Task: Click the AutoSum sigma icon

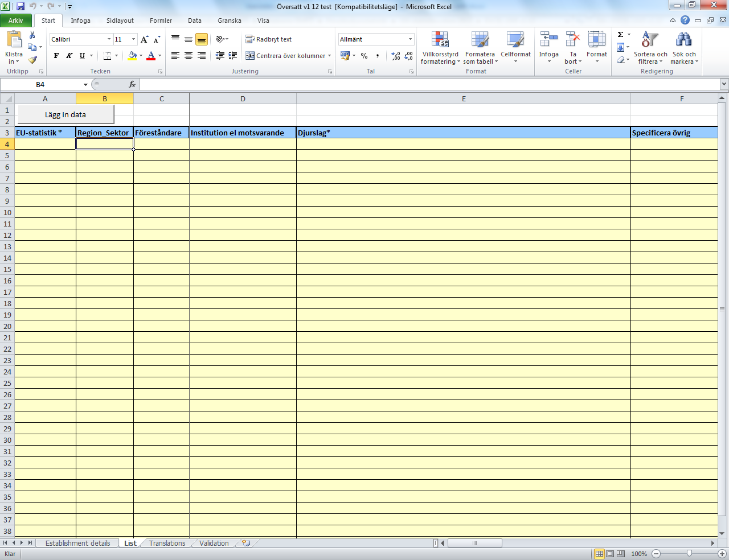Action: 621,35
